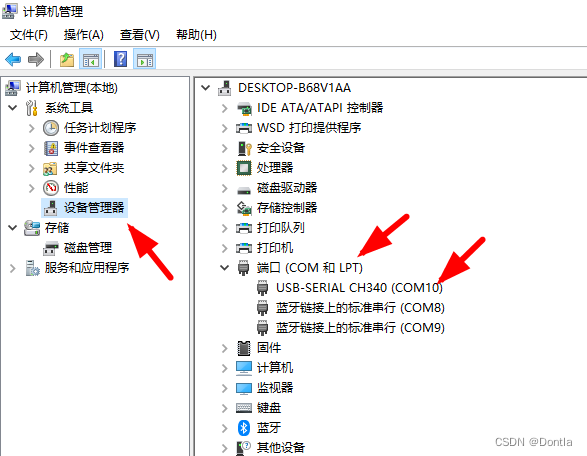Select the Bluetooth category icon

[244, 428]
